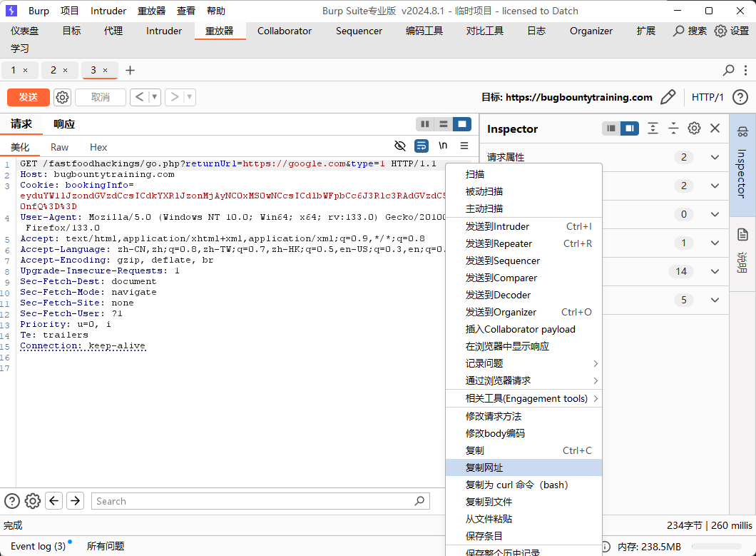Select 修改请求方法 from context menu

click(x=524, y=416)
